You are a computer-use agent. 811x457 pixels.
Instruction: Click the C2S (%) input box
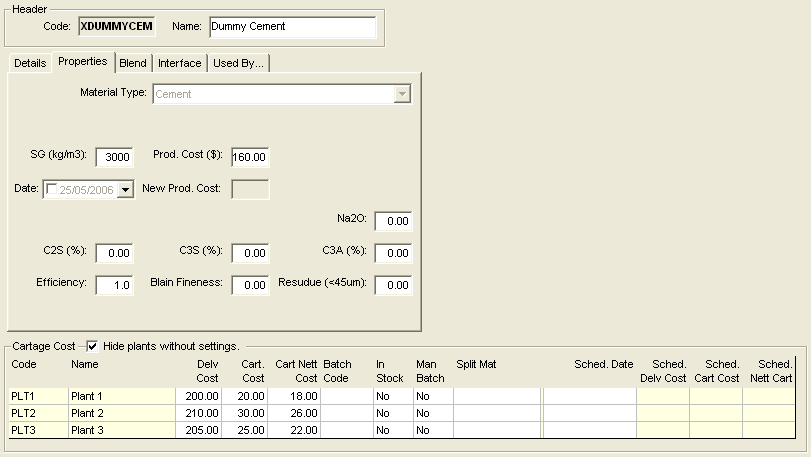click(x=115, y=253)
